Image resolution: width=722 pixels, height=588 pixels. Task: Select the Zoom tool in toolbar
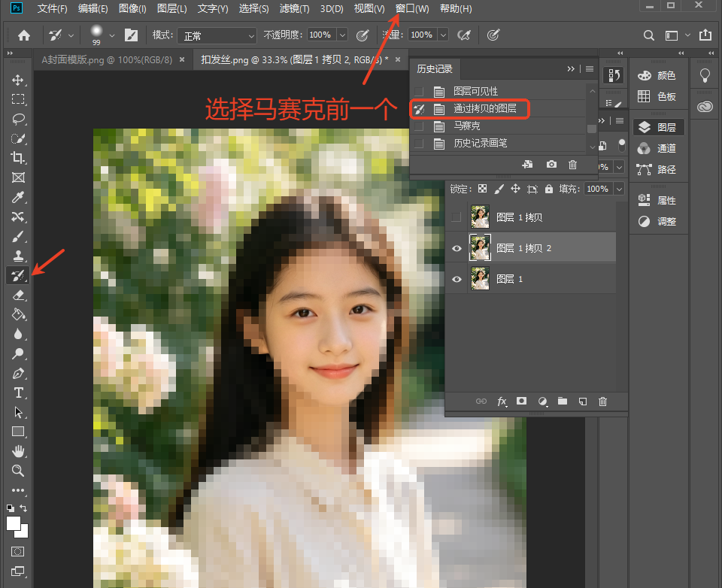pos(18,471)
